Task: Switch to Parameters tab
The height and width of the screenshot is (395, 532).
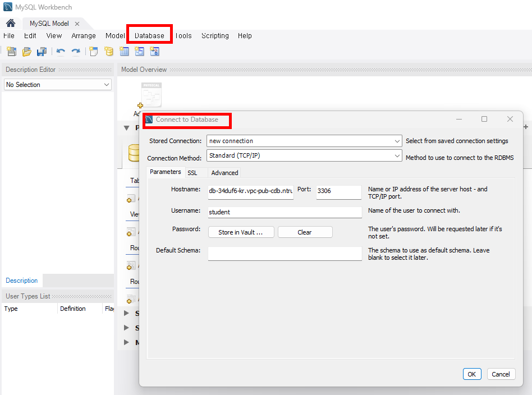Action: point(165,172)
